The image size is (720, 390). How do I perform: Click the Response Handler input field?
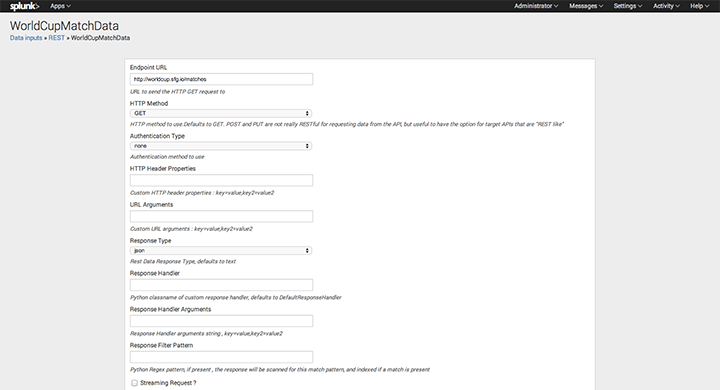click(x=221, y=285)
